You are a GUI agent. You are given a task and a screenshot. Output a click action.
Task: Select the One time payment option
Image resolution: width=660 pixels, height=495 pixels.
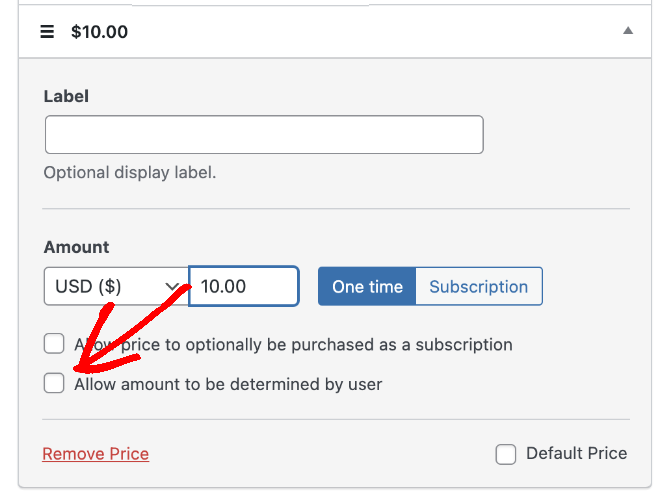point(367,286)
